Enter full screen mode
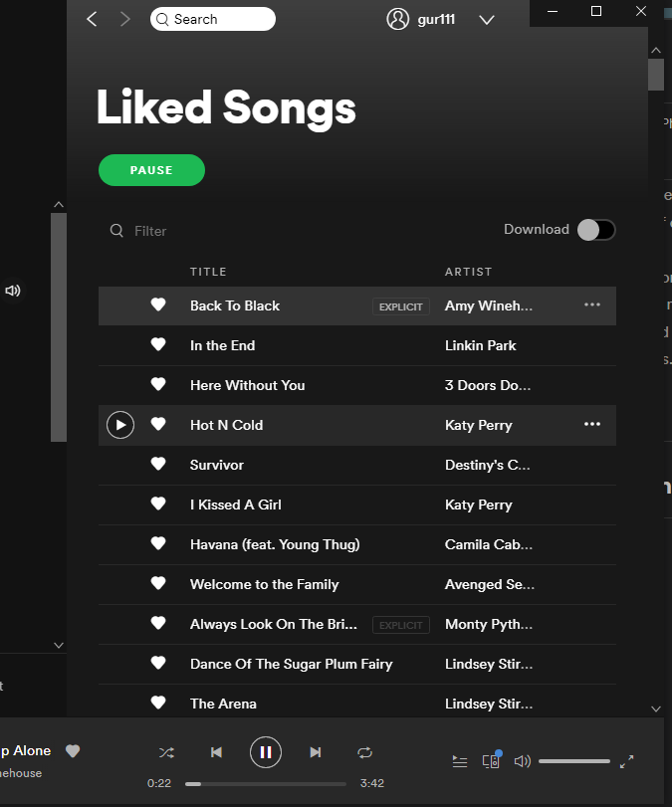Screen dimensions: 672x807 click(626, 761)
